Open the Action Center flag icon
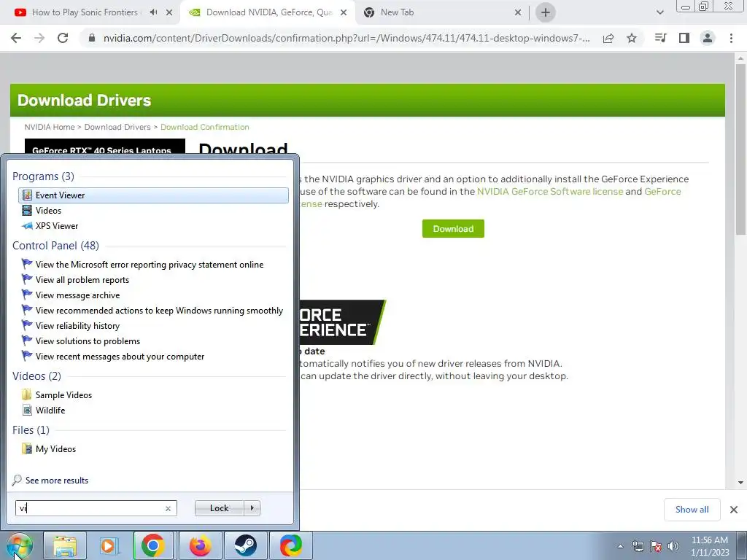The image size is (747, 560). tap(656, 546)
